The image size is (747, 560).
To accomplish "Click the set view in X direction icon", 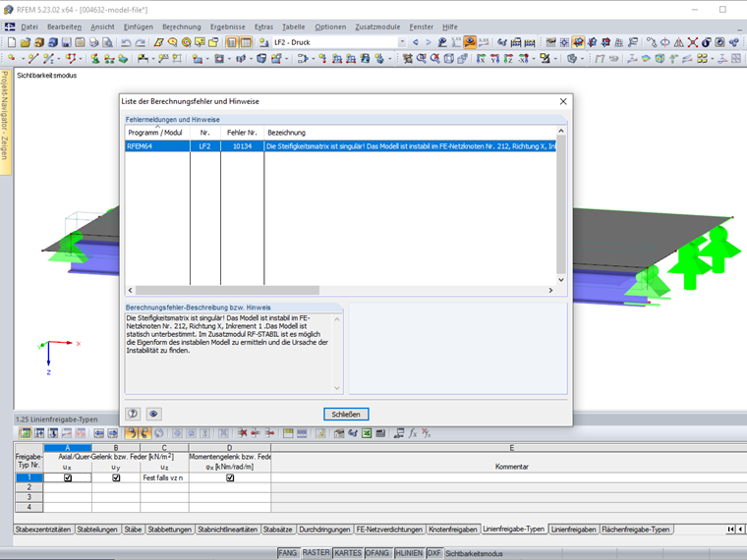I will coord(481,59).
